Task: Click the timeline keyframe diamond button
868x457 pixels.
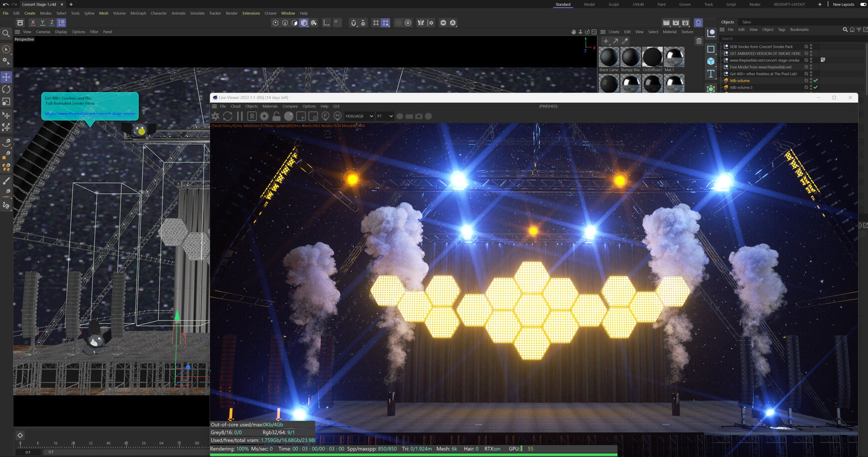Action: coord(20,435)
